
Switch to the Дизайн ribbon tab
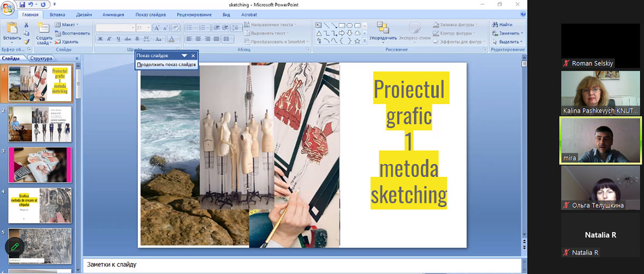point(84,15)
